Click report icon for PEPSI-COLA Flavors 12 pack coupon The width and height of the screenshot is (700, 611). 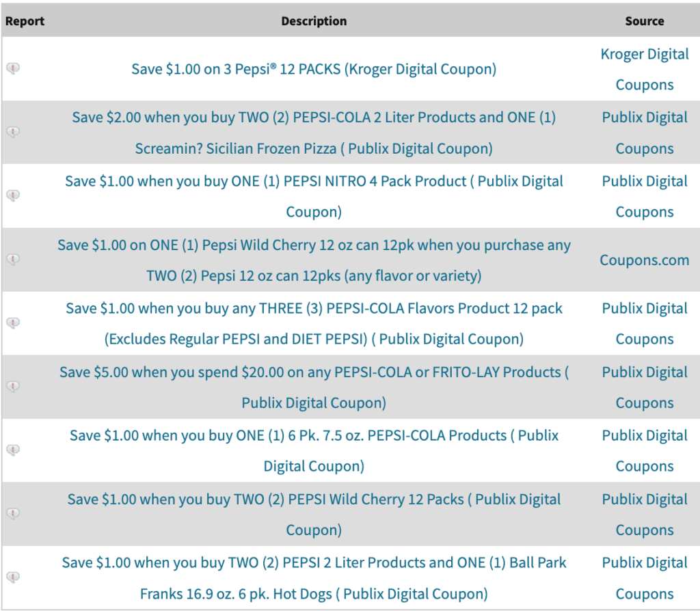13,323
